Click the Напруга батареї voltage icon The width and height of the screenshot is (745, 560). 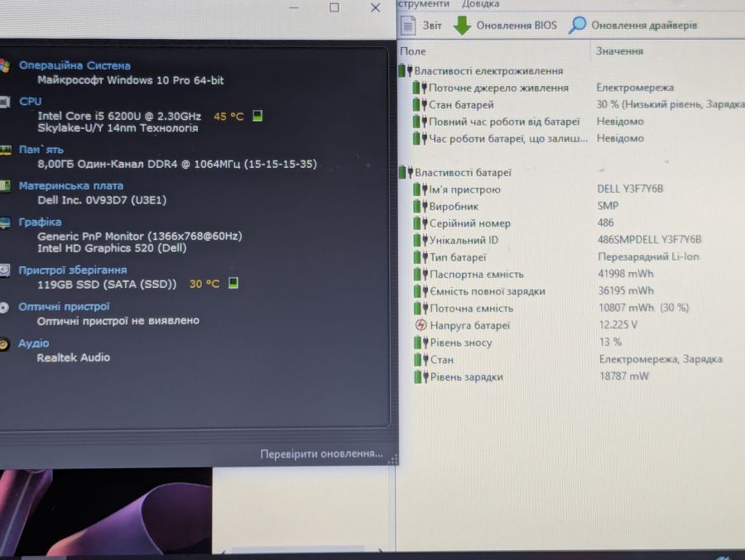(421, 325)
